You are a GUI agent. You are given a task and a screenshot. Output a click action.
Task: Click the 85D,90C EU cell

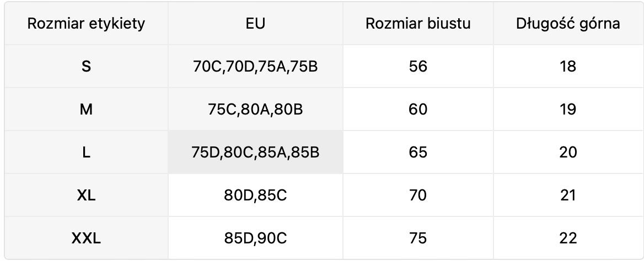tap(256, 238)
